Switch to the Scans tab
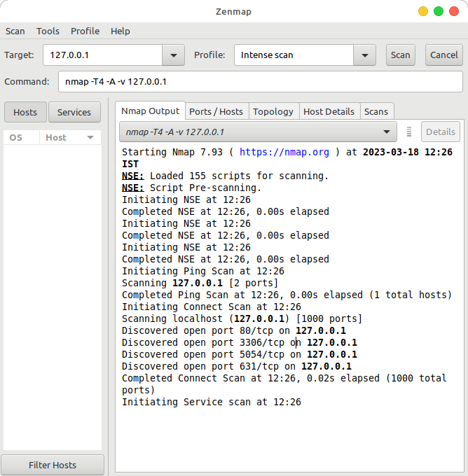The image size is (468, 476). pos(376,111)
